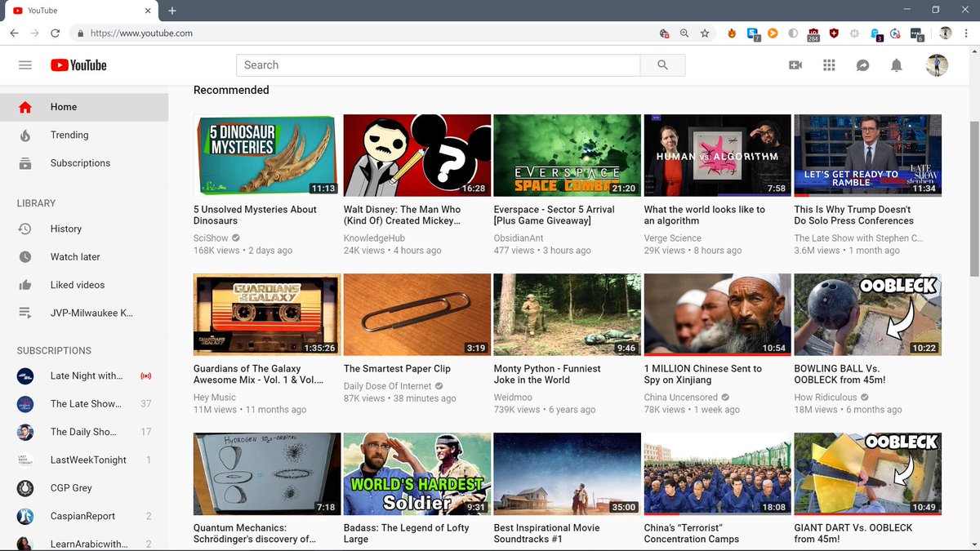The image size is (980, 551).
Task: Play giant dart Oobleck thumbnail
Action: tap(868, 474)
